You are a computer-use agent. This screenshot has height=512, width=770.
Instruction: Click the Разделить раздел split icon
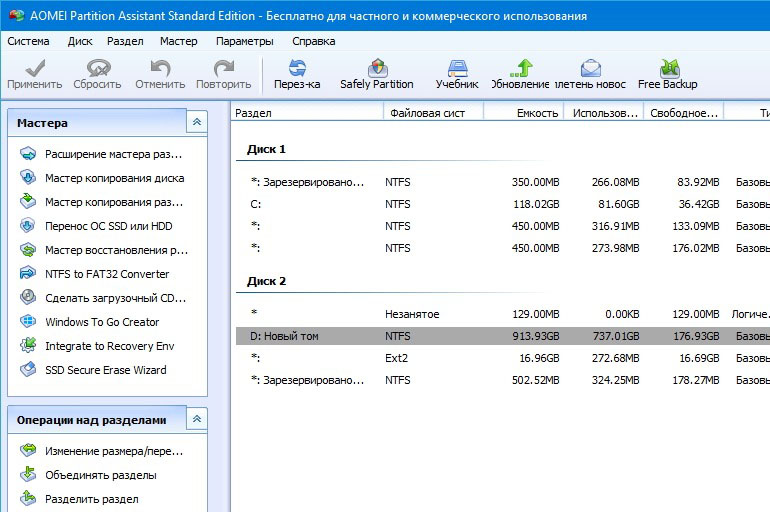[x=28, y=498]
